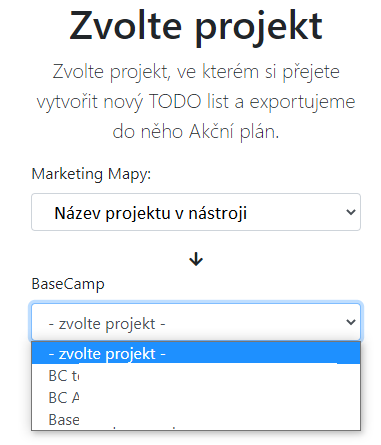The image size is (381, 445).
Task: Click the "Marketing Mapy:" field label
Action: [x=91, y=174]
